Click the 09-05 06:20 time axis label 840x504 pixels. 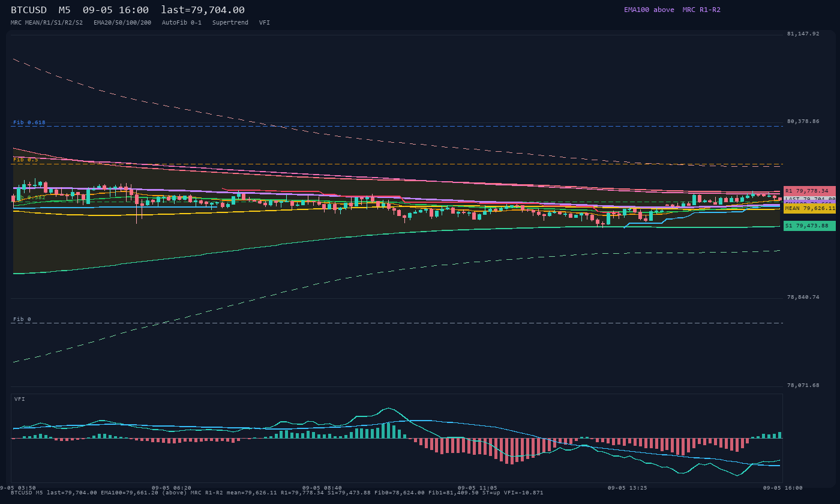[172, 488]
